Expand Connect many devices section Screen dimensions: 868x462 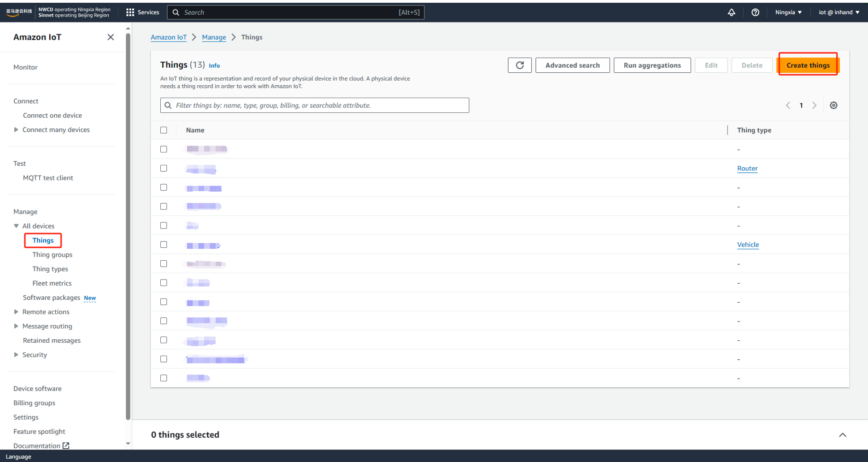pyautogui.click(x=16, y=130)
